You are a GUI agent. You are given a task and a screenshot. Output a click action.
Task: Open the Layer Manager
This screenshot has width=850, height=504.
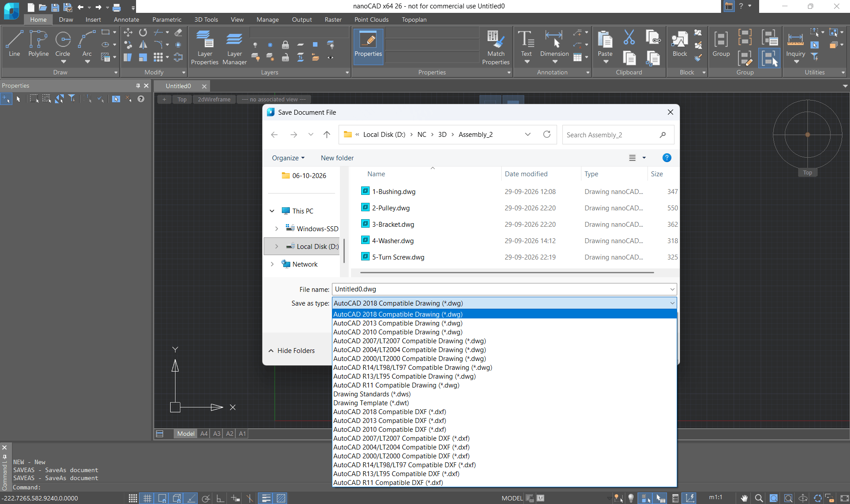pos(234,48)
